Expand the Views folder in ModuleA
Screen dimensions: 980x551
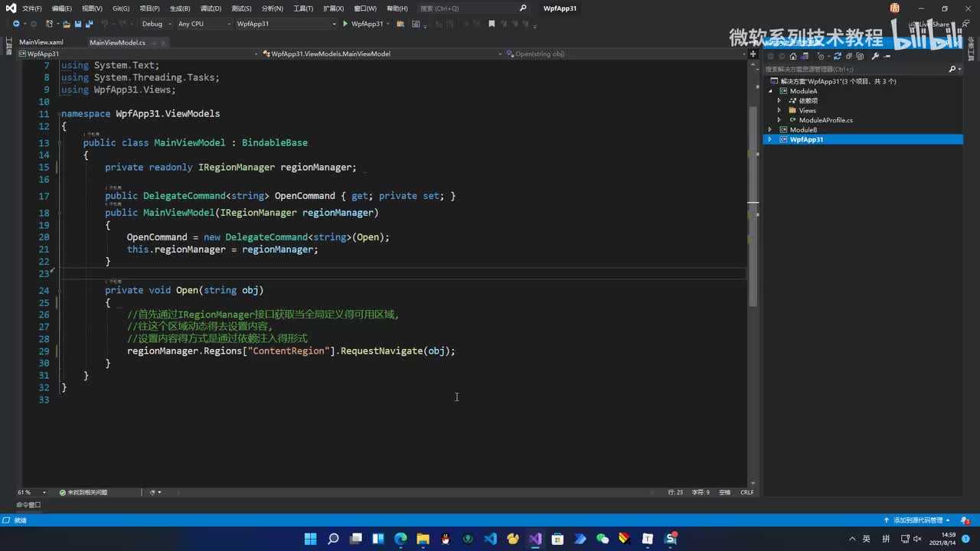(779, 110)
